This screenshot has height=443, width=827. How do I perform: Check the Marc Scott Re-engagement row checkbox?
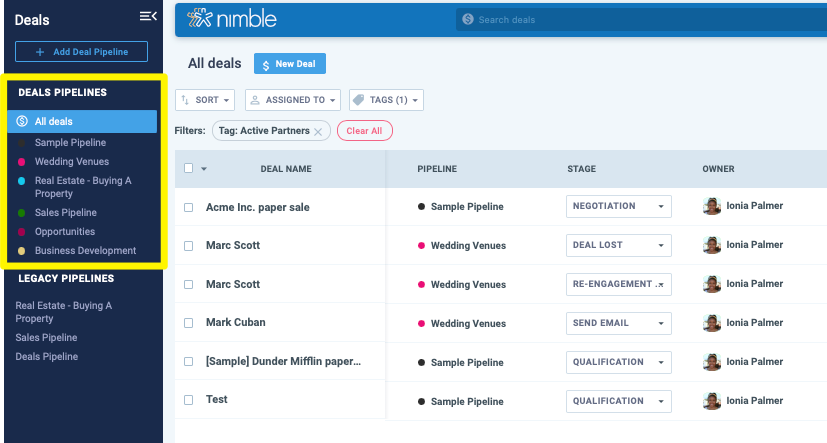click(x=188, y=284)
